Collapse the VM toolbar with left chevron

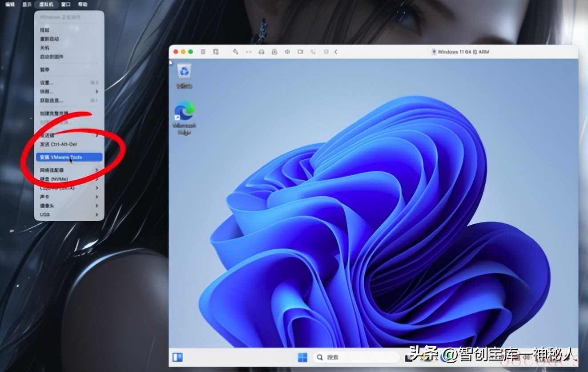pos(336,52)
